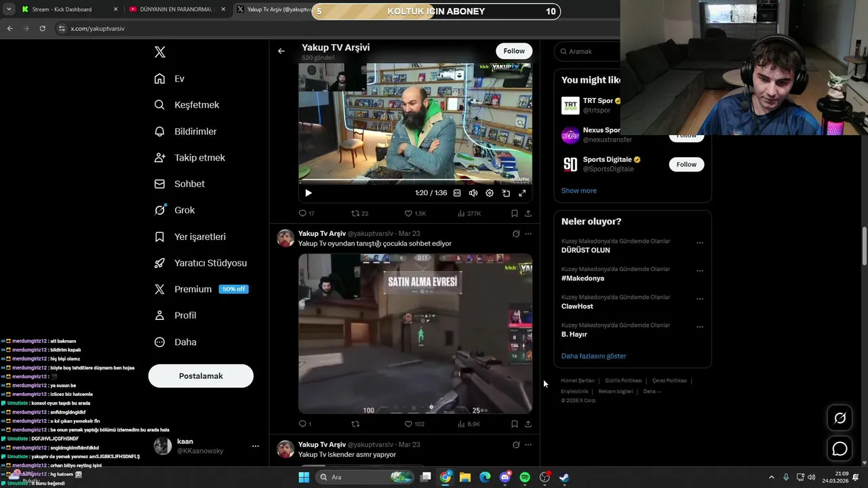Click Show more under You might like
Screen dimensions: 868x488
[x=579, y=190]
